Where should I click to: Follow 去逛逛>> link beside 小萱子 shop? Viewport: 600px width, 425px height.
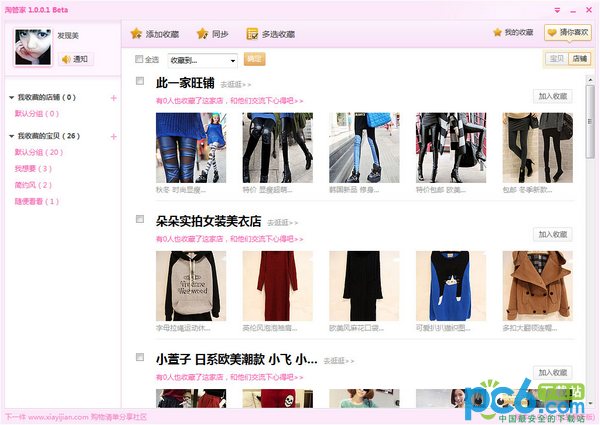(x=339, y=361)
